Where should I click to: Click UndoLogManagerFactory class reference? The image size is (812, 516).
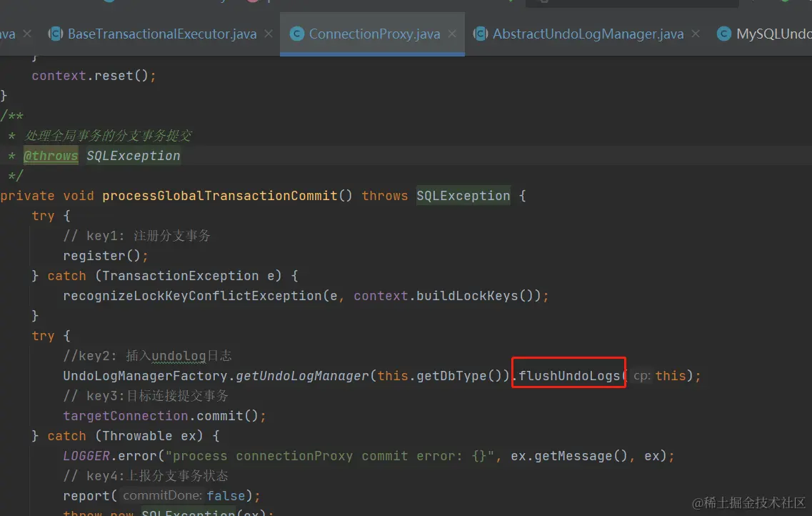pos(145,376)
